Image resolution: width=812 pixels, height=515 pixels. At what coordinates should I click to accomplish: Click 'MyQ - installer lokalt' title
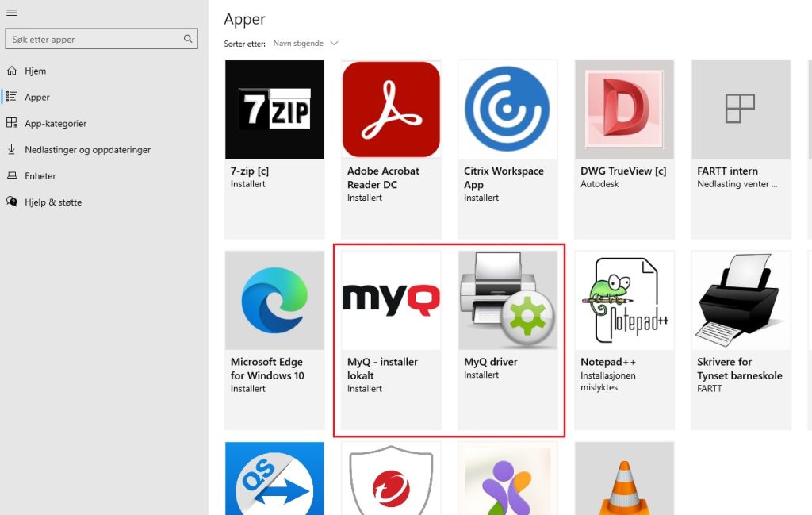pos(382,368)
